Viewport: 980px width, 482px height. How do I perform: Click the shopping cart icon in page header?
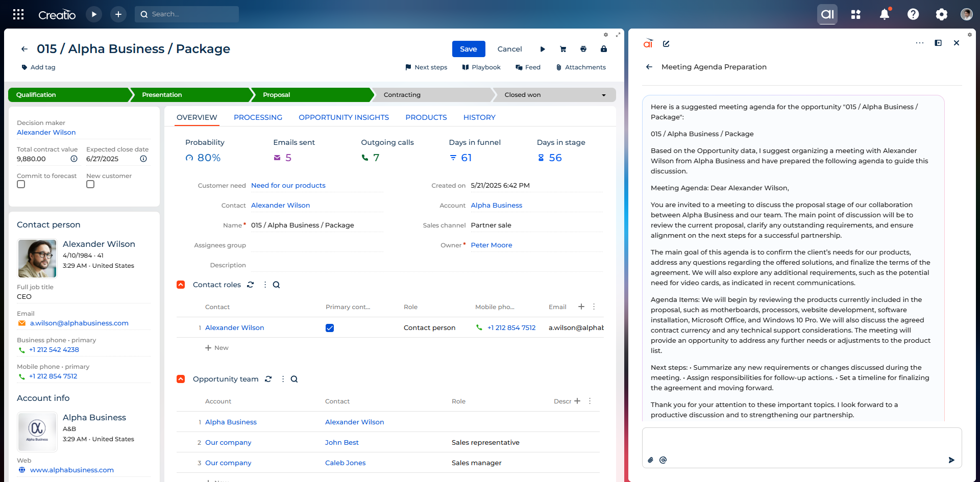563,49
